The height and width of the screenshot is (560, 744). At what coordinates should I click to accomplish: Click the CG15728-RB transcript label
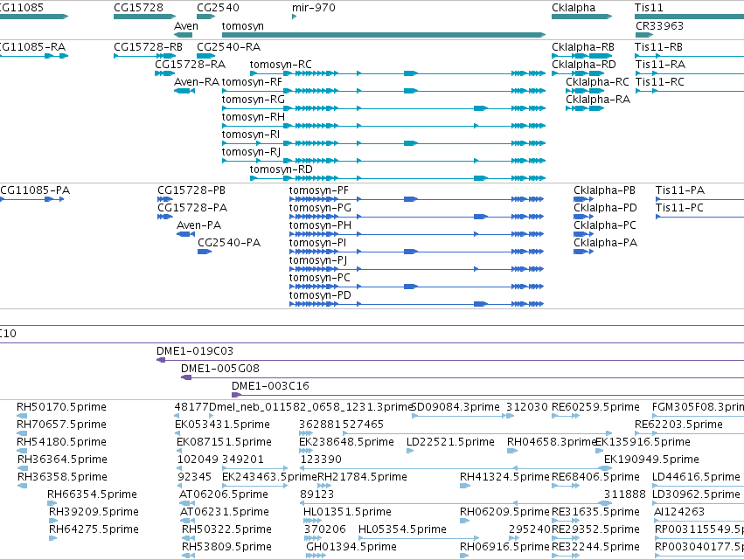tap(148, 47)
